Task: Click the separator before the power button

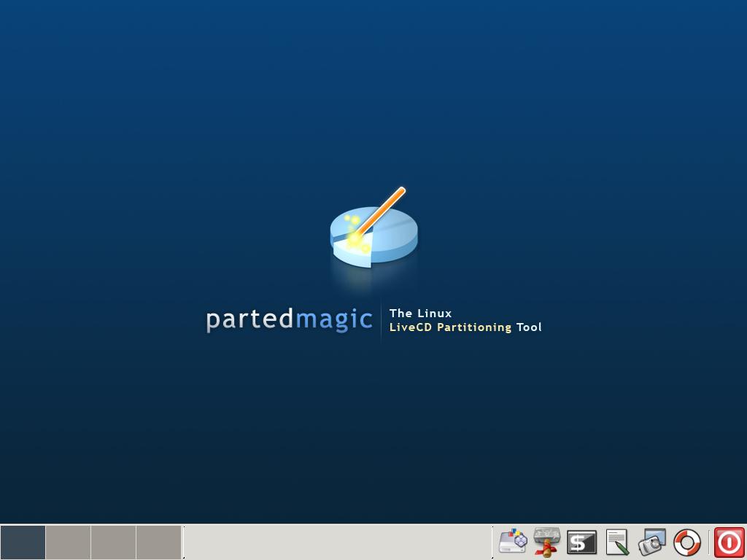Action: (x=708, y=542)
